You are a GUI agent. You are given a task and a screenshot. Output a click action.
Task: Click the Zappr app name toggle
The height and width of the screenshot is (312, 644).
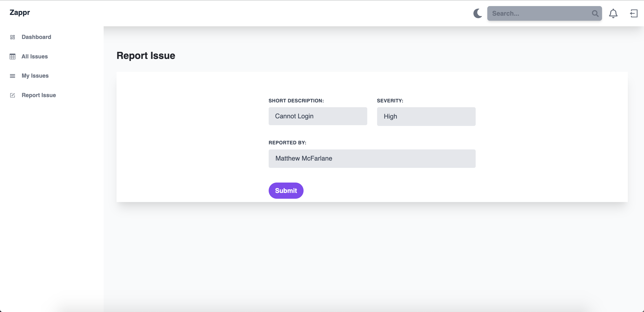tap(20, 12)
